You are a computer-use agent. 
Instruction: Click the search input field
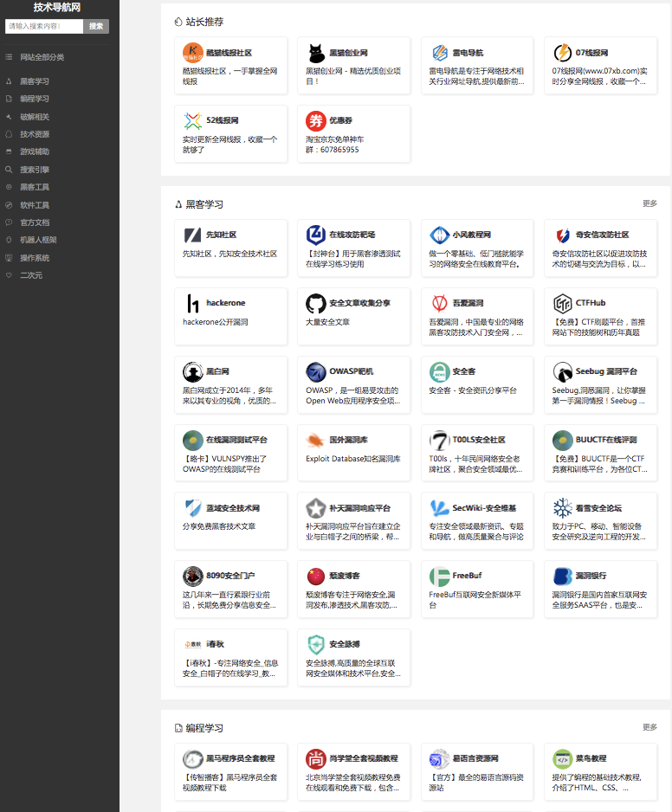tap(44, 27)
